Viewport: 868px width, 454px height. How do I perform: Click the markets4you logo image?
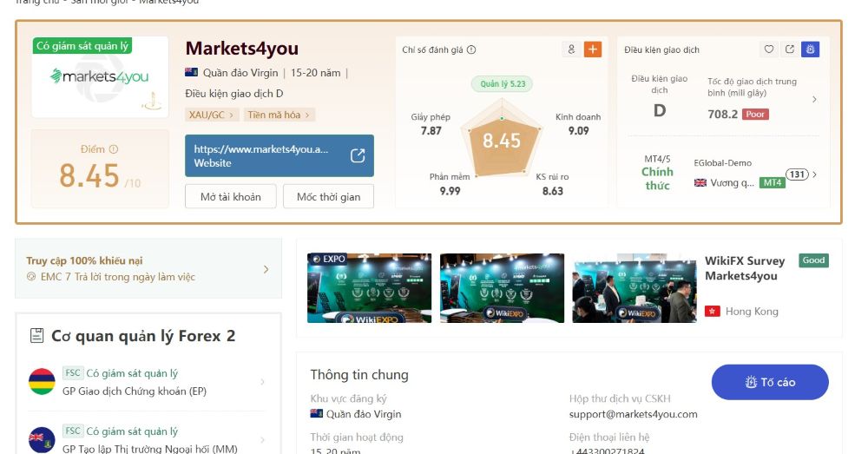click(x=100, y=77)
